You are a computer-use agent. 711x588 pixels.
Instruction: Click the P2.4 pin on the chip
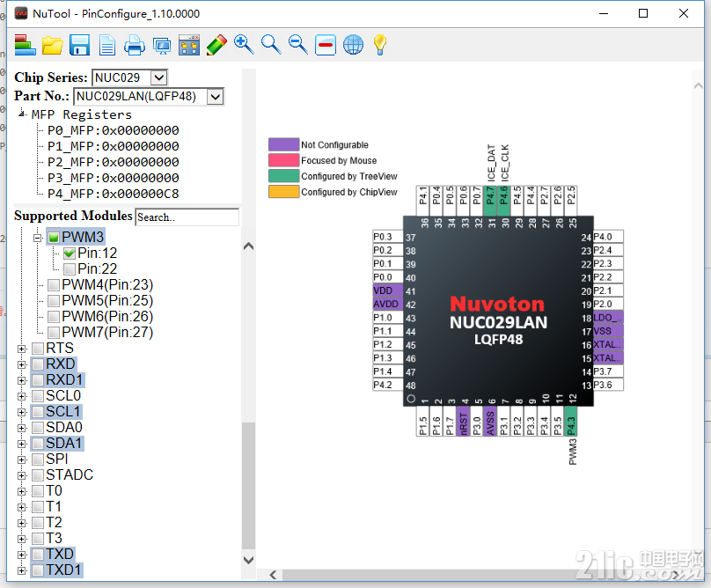point(609,251)
